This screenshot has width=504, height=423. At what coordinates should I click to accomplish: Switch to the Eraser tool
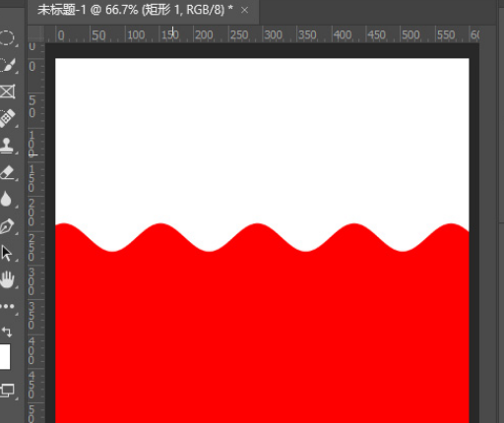pyautogui.click(x=7, y=173)
